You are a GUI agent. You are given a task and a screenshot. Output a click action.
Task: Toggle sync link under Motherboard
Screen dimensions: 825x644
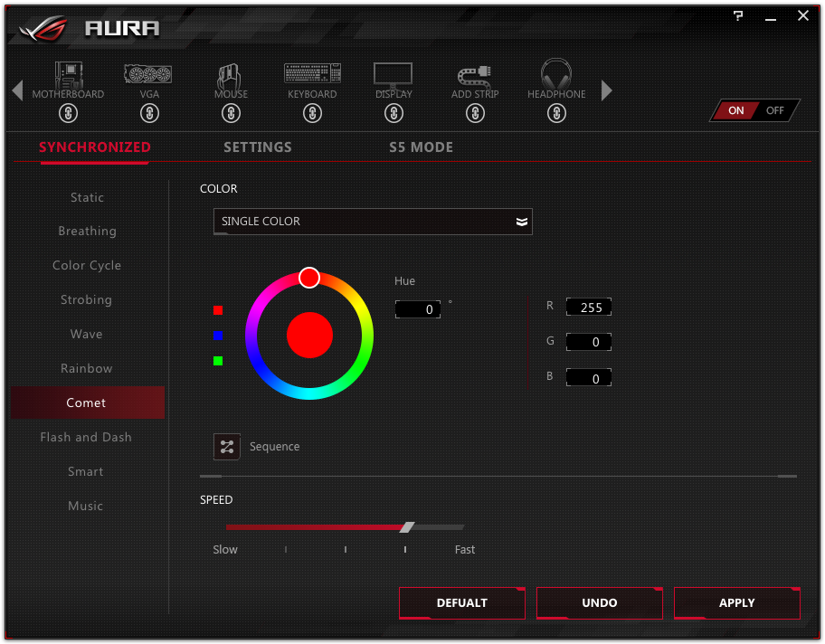pyautogui.click(x=69, y=113)
